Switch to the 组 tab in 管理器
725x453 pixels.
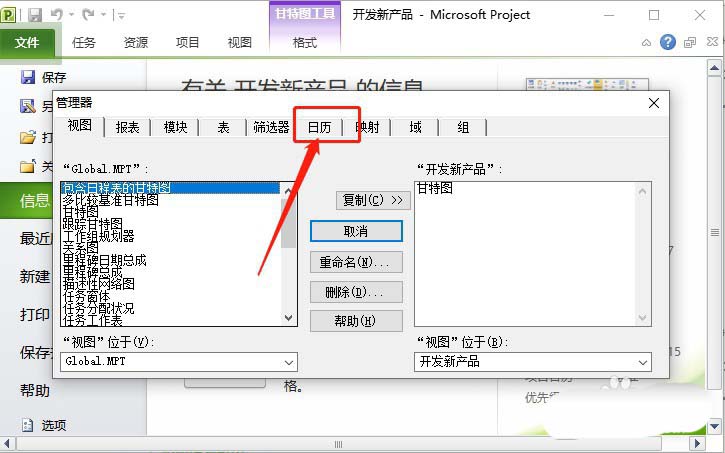(x=463, y=127)
